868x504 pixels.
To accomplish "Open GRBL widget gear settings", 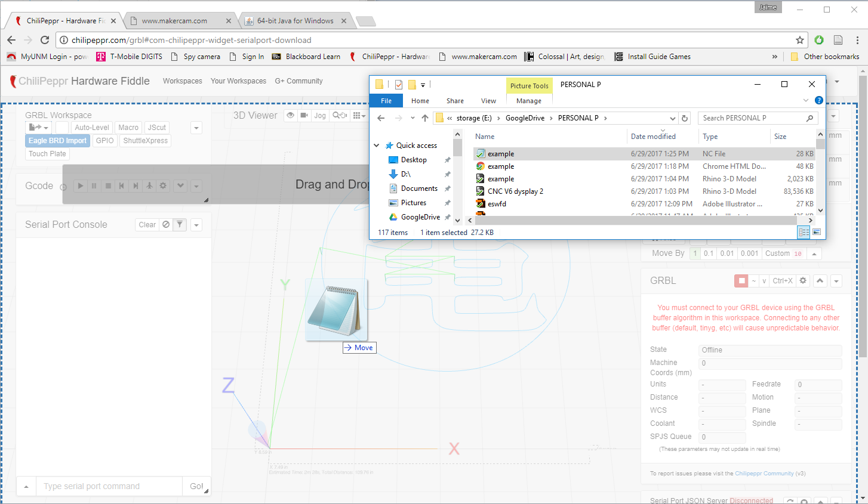I will [x=803, y=281].
